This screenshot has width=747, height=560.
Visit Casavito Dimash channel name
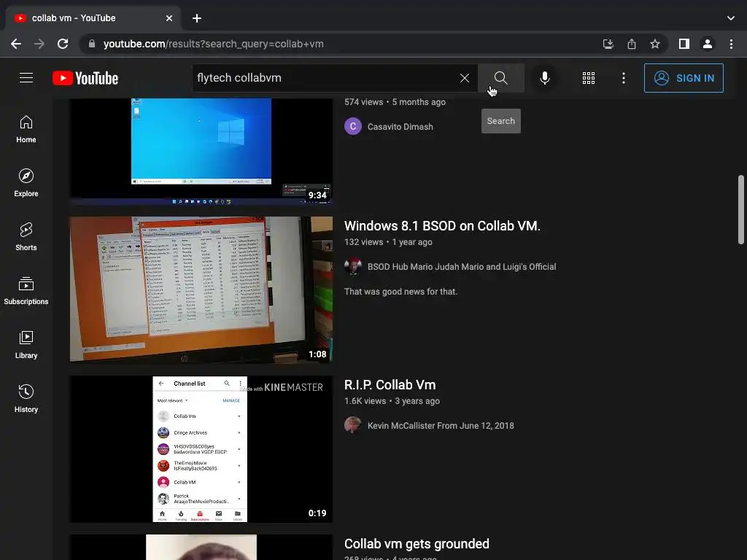pos(400,127)
